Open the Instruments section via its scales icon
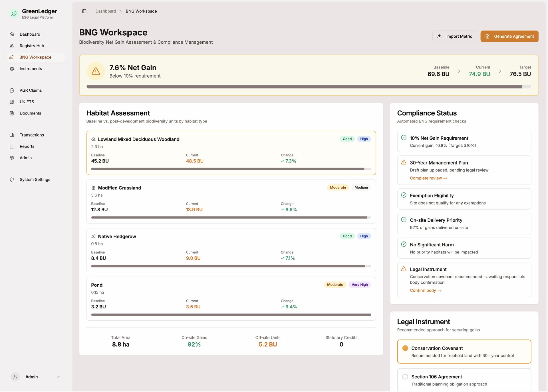Screen dimensions: 548x392 (12, 69)
